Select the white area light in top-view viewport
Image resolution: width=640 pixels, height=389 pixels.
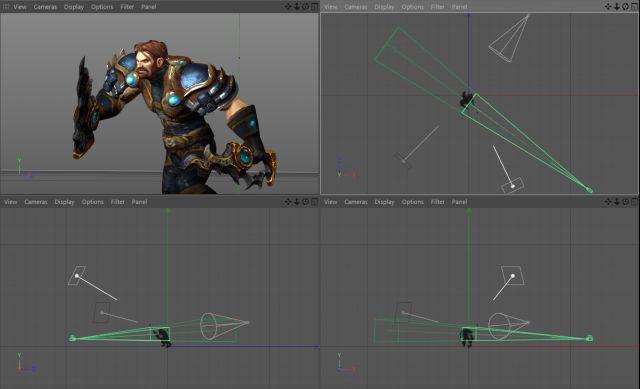pyautogui.click(x=513, y=186)
